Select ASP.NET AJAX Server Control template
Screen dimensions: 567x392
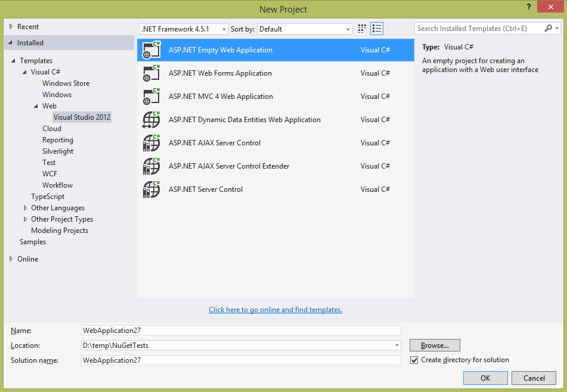[x=275, y=143]
